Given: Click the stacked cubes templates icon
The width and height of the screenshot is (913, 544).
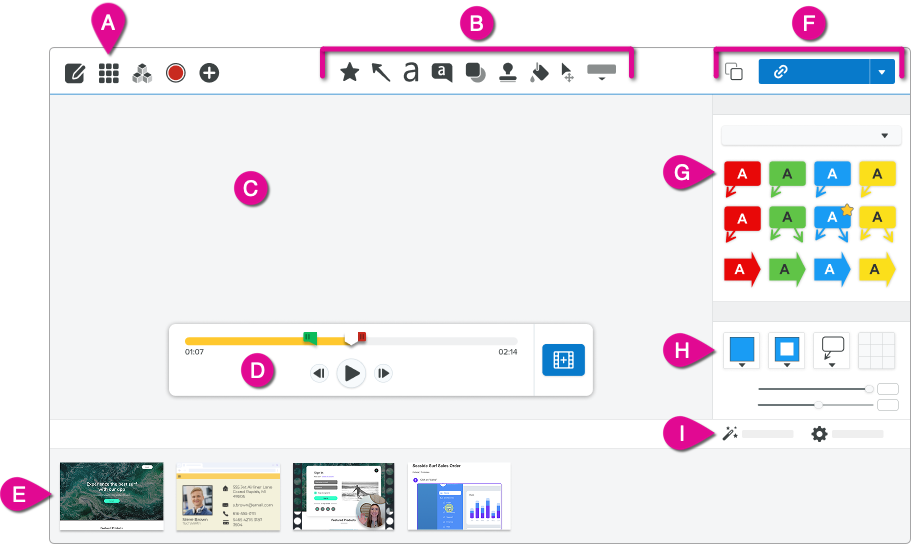Looking at the screenshot, I should click(142, 73).
